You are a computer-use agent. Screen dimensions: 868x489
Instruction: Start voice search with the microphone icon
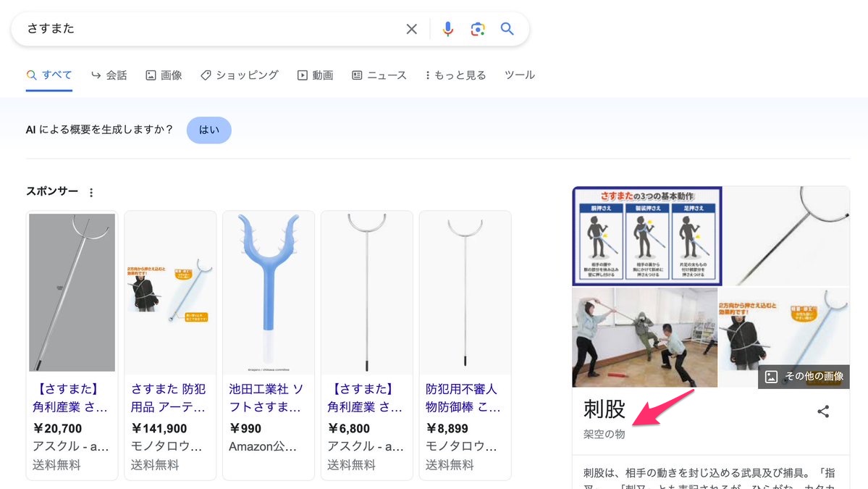click(448, 29)
